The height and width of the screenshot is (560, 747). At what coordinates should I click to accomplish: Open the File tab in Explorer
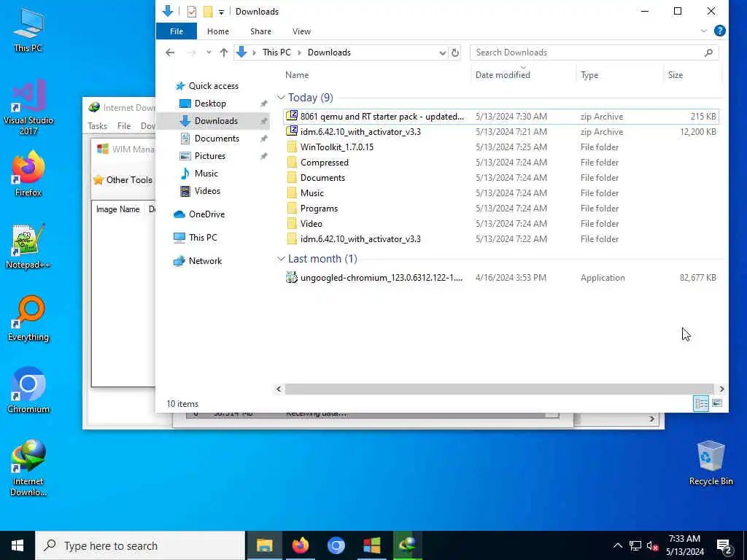[177, 31]
